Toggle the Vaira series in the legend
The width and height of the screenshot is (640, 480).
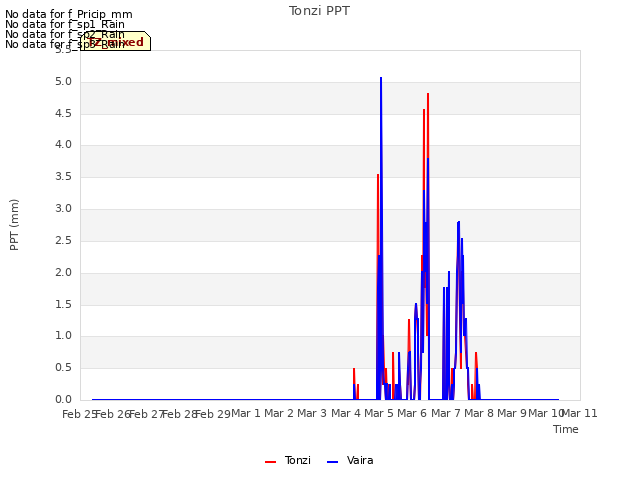350,460
